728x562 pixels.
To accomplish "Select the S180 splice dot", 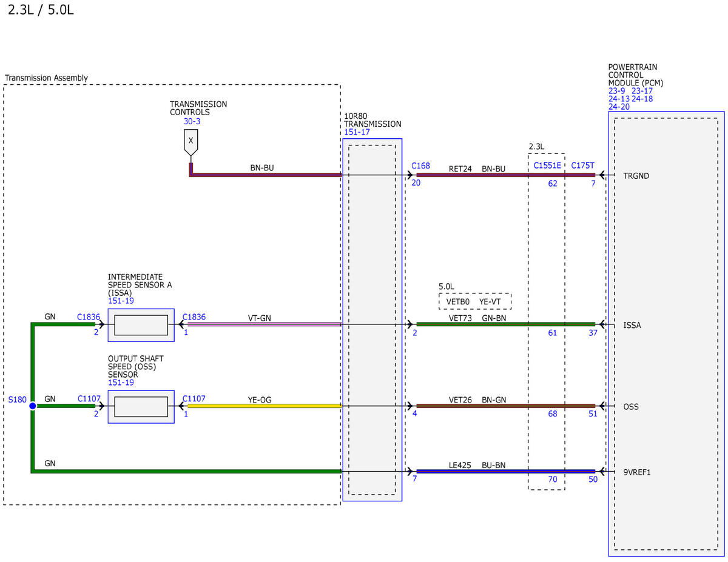I will pos(33,406).
